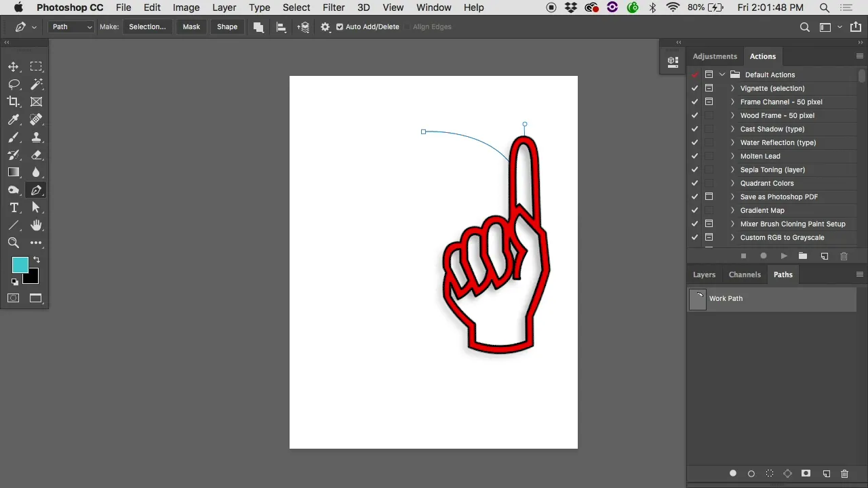This screenshot has height=488, width=868.
Task: Open the Layer menu
Action: point(224,7)
